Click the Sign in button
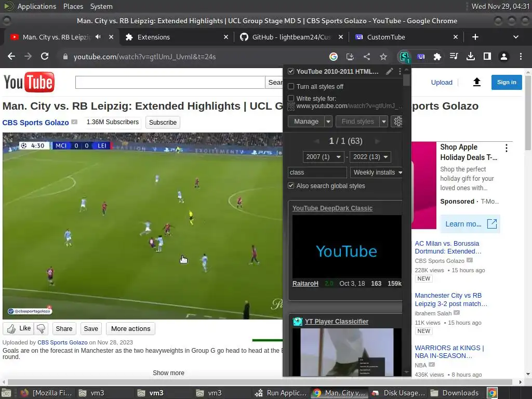 pos(507,82)
